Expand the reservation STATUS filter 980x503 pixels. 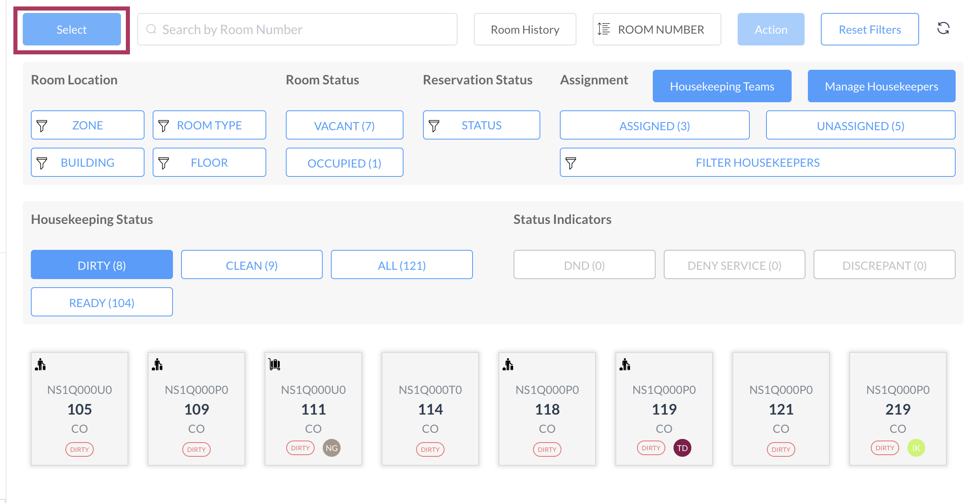(x=481, y=125)
